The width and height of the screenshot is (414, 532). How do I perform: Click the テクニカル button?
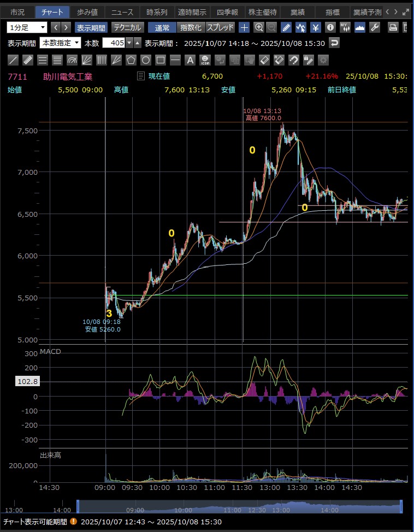coord(127,27)
